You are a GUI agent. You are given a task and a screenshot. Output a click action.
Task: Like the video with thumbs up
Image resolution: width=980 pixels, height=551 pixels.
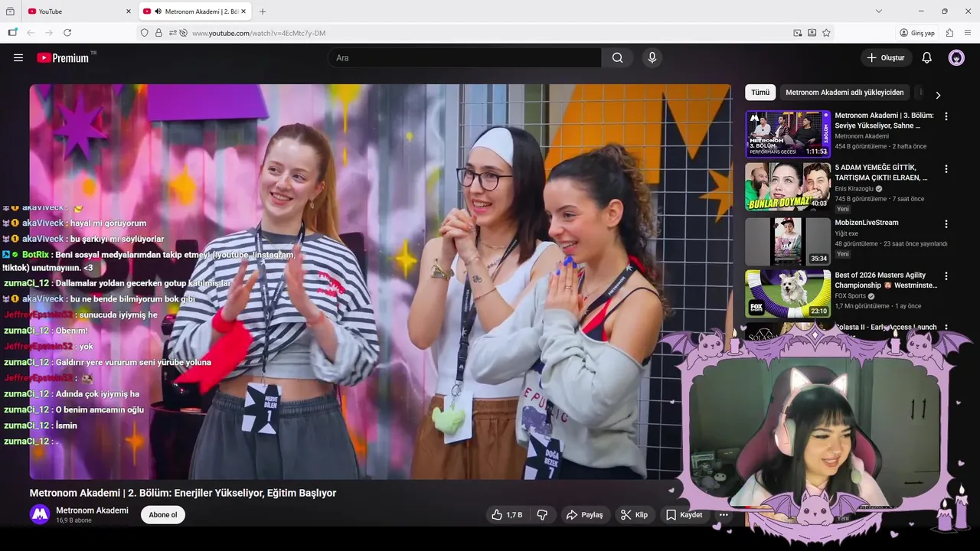[507, 515]
